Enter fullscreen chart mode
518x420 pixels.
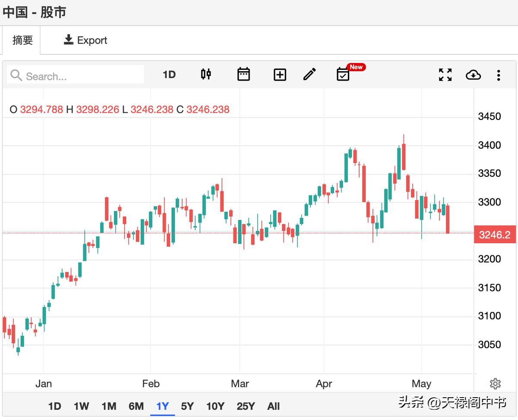point(445,75)
